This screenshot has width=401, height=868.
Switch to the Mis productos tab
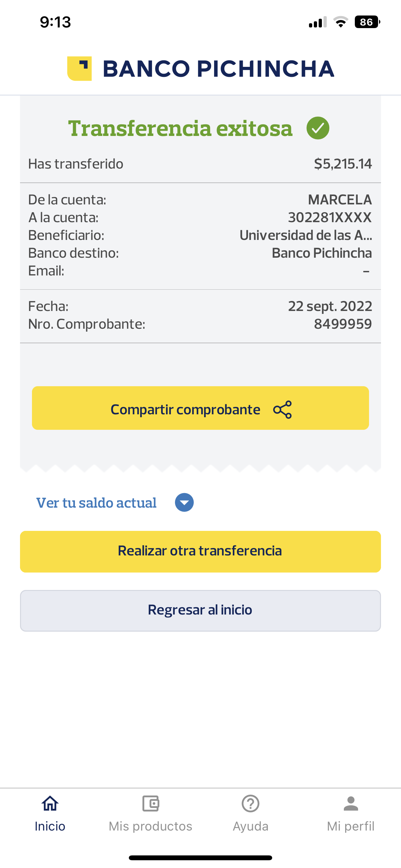click(x=150, y=826)
